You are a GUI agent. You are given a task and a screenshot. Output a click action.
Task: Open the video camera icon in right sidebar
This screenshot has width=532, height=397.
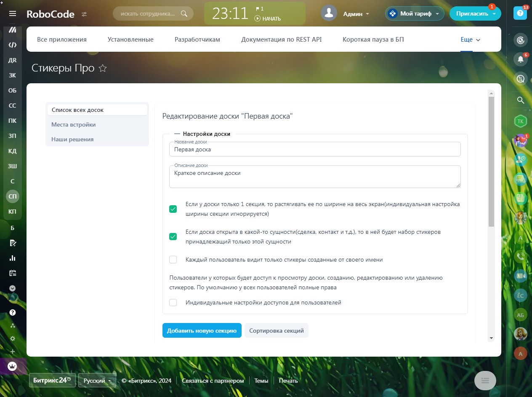click(x=521, y=275)
